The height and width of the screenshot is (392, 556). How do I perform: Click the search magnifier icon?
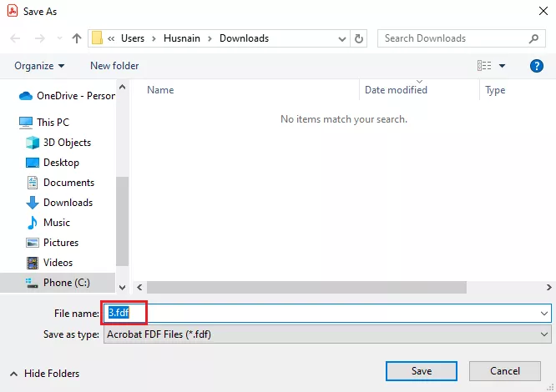point(533,38)
